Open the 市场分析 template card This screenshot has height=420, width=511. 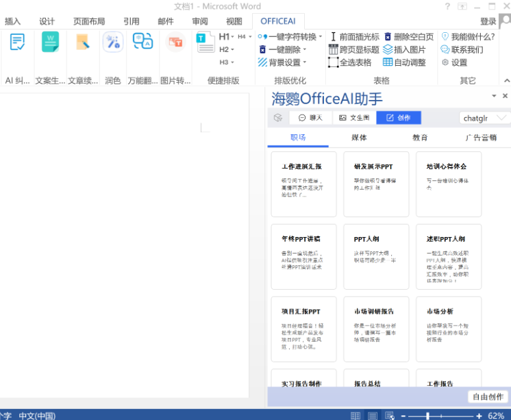click(449, 329)
